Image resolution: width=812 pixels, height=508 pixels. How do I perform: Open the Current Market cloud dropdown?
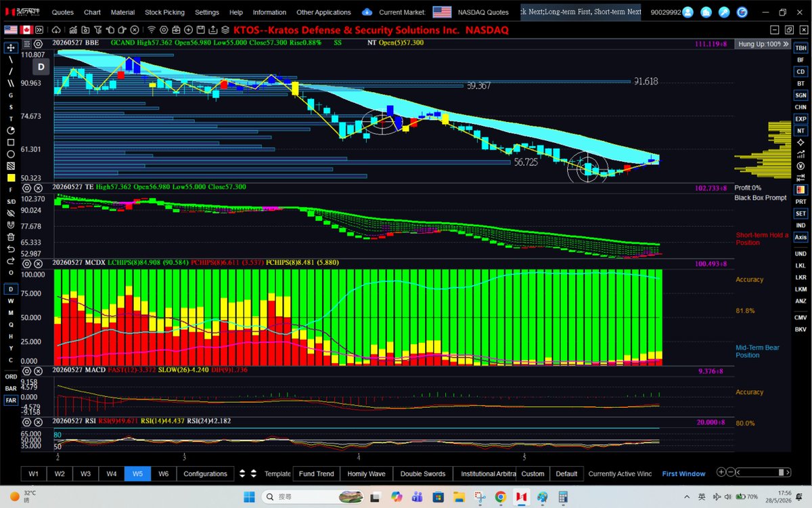click(367, 12)
